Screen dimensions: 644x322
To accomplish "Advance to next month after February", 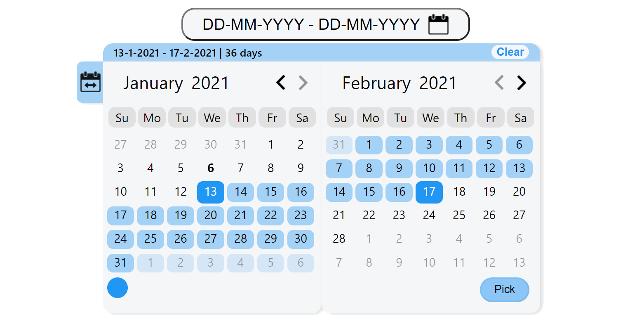I will [x=522, y=83].
